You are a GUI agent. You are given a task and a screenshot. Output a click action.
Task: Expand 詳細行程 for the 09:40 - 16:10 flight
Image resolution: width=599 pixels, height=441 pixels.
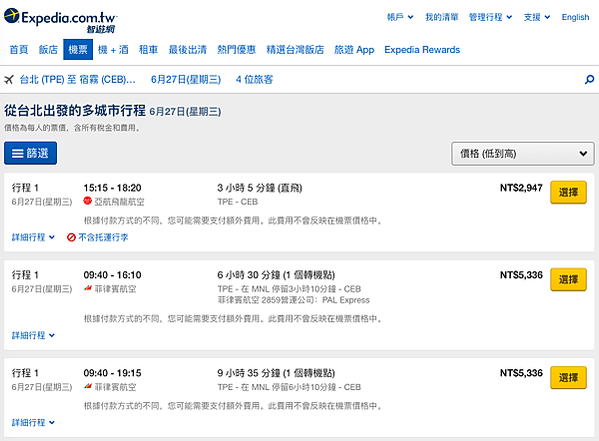33,335
